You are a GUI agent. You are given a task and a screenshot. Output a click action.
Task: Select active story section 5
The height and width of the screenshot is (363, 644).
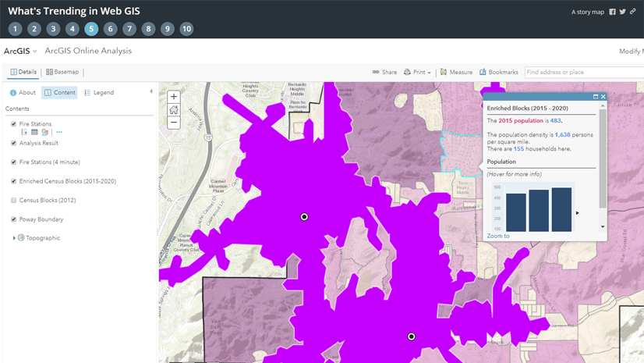(91, 29)
